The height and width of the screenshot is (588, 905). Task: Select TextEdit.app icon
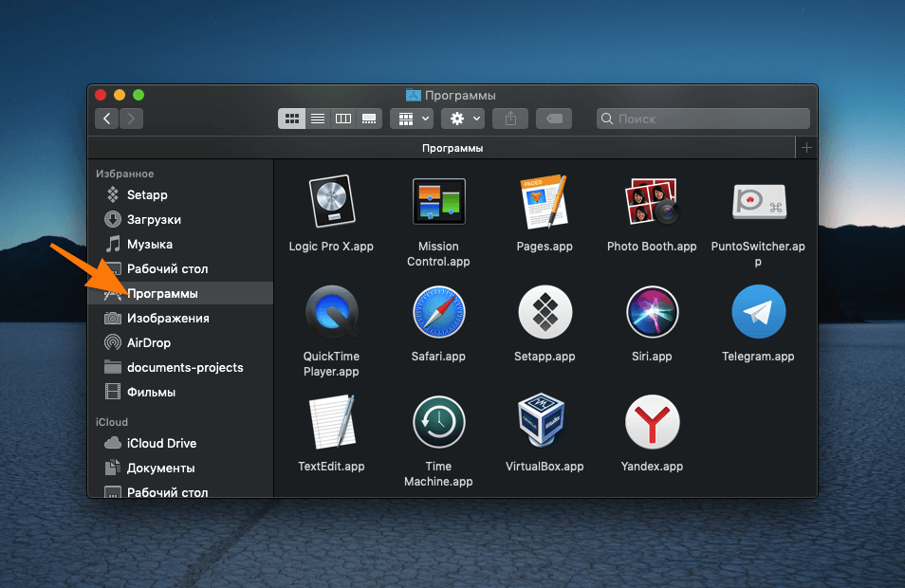coord(331,422)
